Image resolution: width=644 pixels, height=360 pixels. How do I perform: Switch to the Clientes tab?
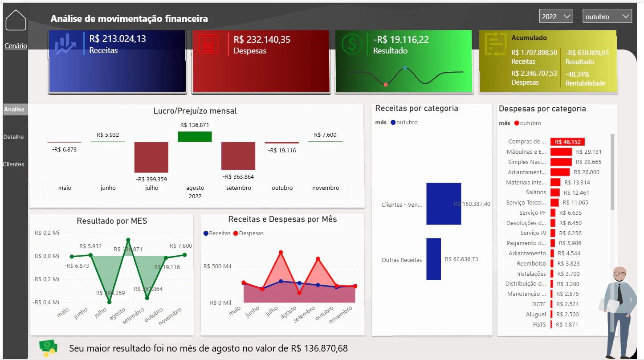point(14,164)
